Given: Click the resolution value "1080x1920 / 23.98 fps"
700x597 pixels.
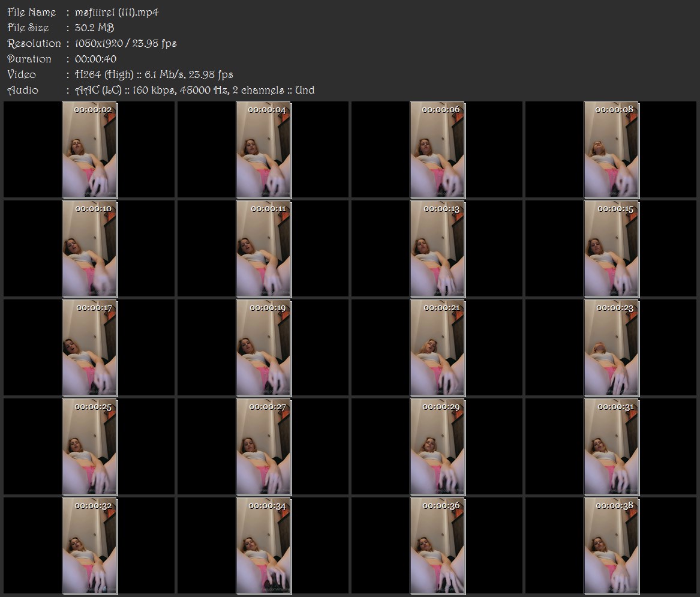Looking at the screenshot, I should 125,43.
